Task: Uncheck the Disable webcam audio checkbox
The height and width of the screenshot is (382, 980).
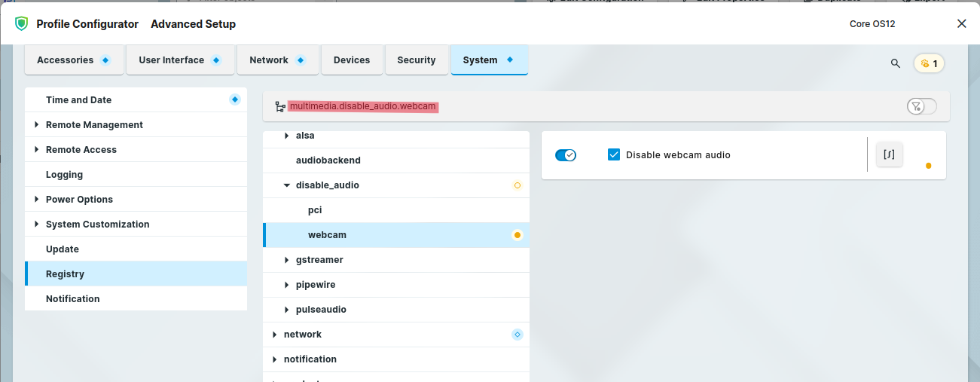Action: (x=613, y=155)
